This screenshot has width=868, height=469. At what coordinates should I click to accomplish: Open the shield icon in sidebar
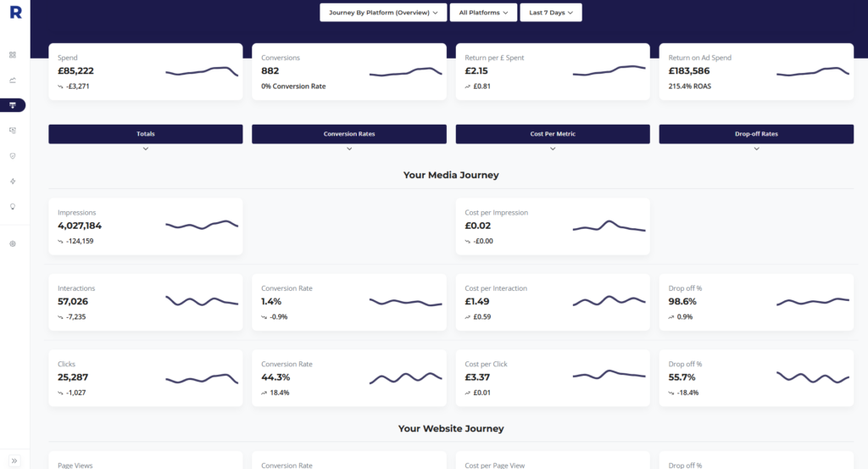pos(13,156)
